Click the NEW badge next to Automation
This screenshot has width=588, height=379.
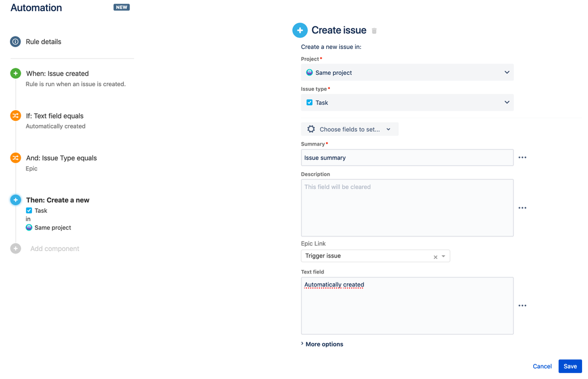point(121,7)
